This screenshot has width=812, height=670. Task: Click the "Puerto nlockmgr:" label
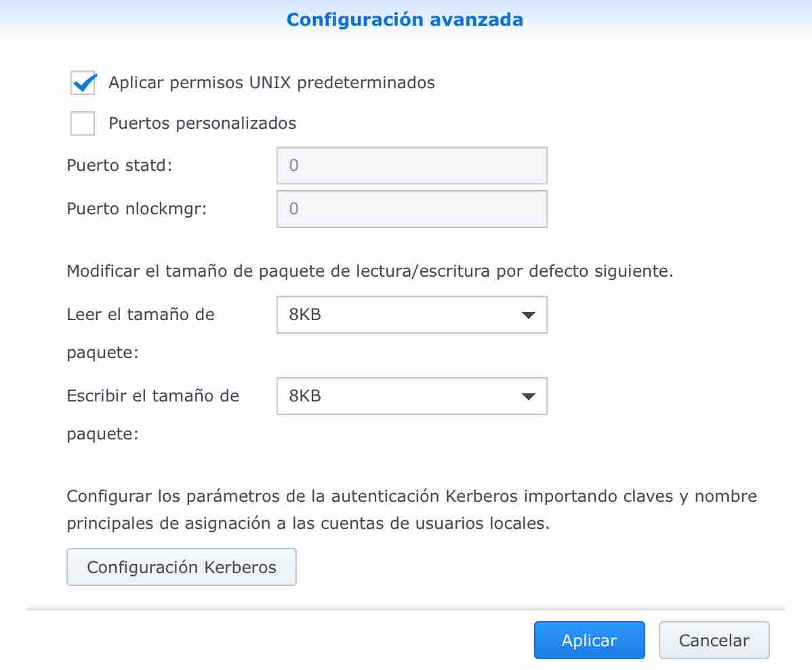(136, 209)
